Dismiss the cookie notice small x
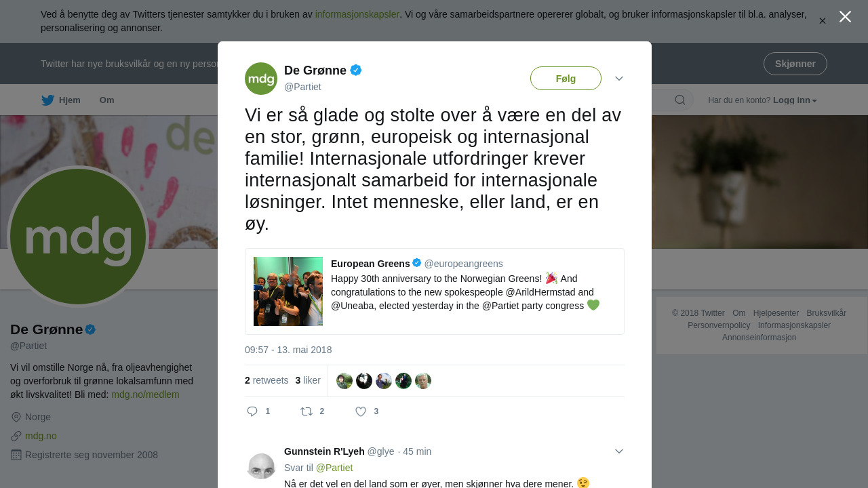This screenshot has height=488, width=868. point(823,21)
